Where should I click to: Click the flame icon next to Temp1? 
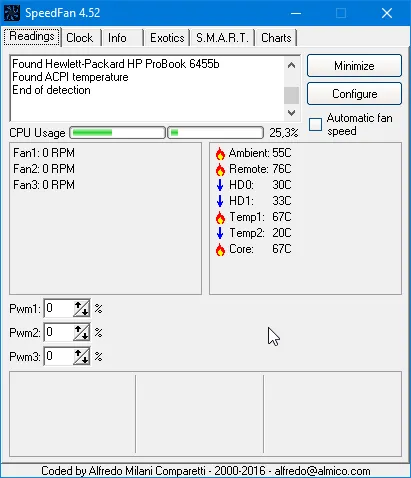pyautogui.click(x=220, y=217)
